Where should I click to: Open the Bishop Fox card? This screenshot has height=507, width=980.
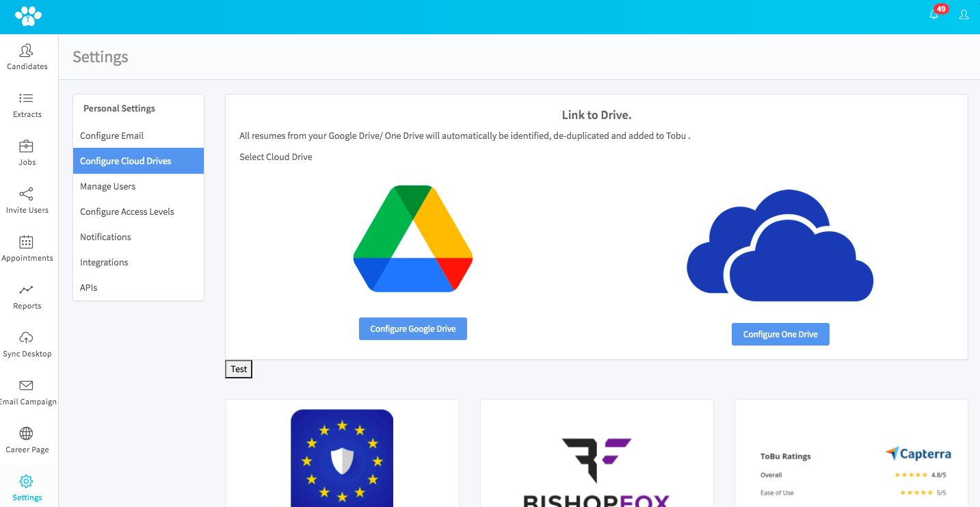(597, 453)
